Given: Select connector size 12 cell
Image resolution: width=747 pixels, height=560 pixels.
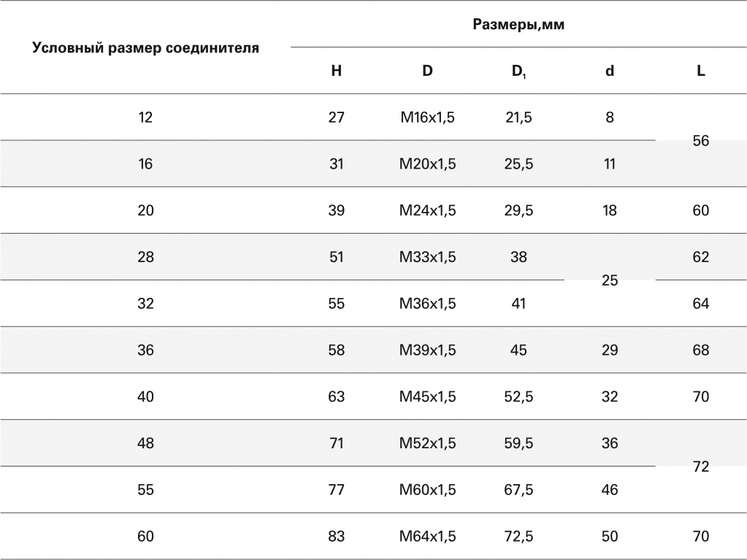Looking at the screenshot, I should tap(145, 117).
